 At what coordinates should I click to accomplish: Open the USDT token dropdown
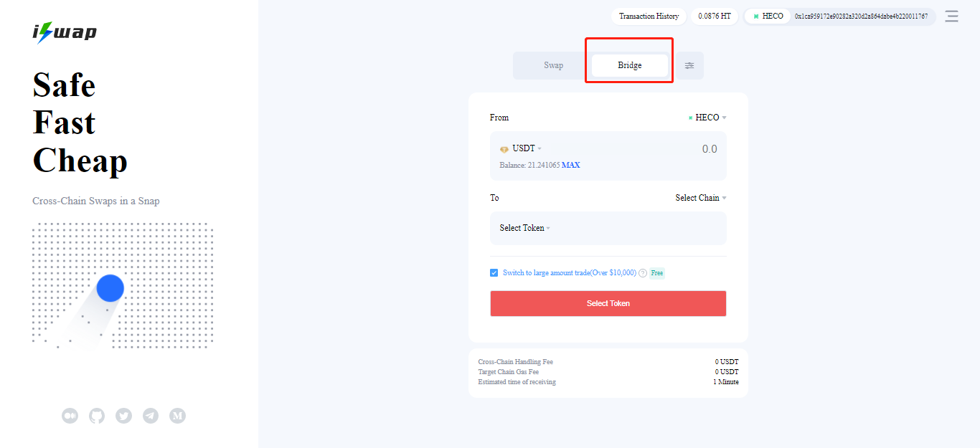tap(521, 148)
